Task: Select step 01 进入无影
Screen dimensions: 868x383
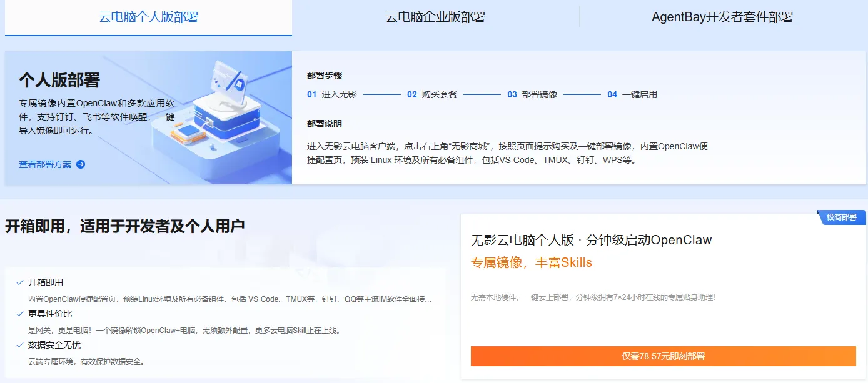Action: 332,94
